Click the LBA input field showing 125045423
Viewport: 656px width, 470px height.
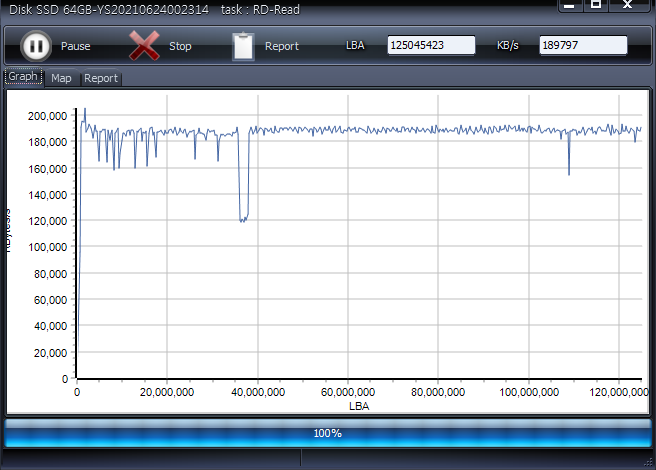point(431,45)
